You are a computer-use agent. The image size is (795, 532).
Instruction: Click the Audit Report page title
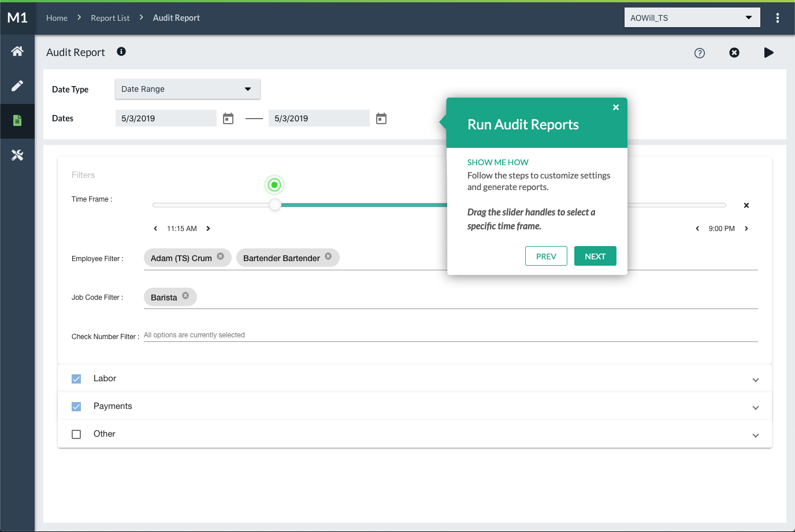76,53
